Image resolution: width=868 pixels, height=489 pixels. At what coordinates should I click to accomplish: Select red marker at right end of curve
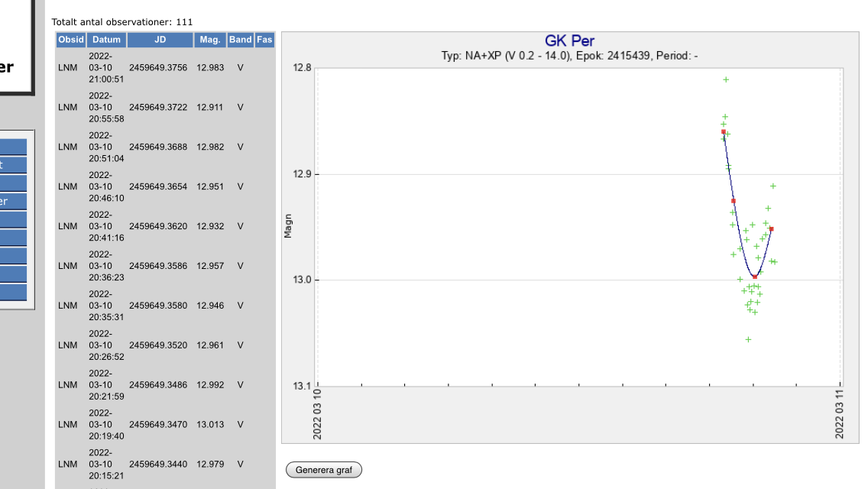click(772, 228)
